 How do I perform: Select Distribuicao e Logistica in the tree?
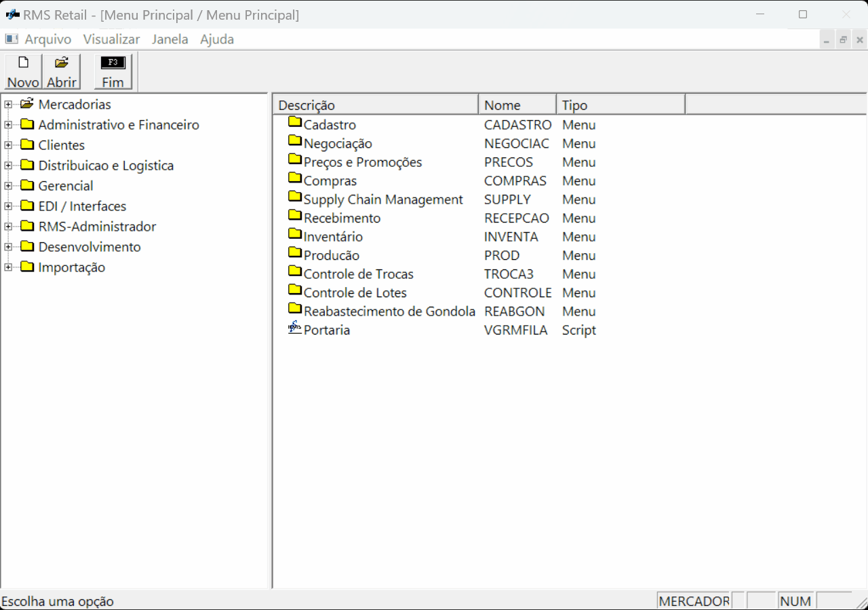(x=106, y=166)
